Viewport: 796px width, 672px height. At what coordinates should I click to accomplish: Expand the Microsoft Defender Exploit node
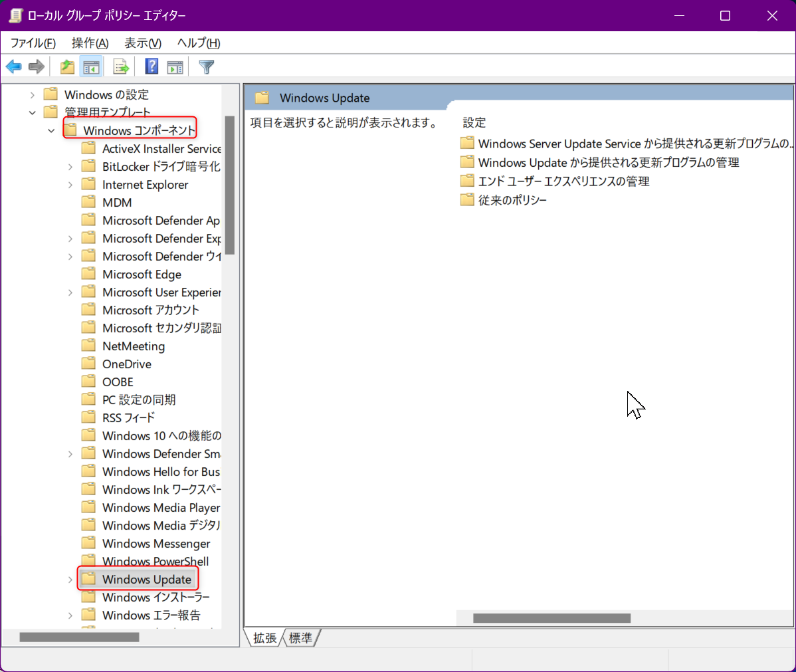(x=70, y=239)
